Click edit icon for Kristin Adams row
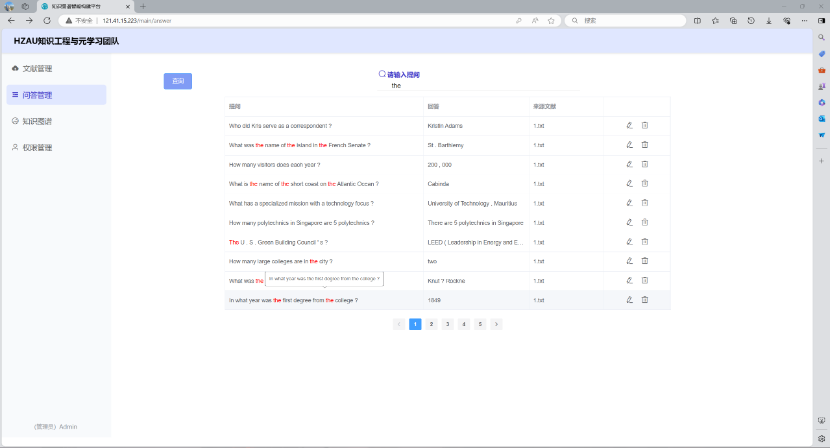Image resolution: width=830 pixels, height=448 pixels. pos(629,126)
